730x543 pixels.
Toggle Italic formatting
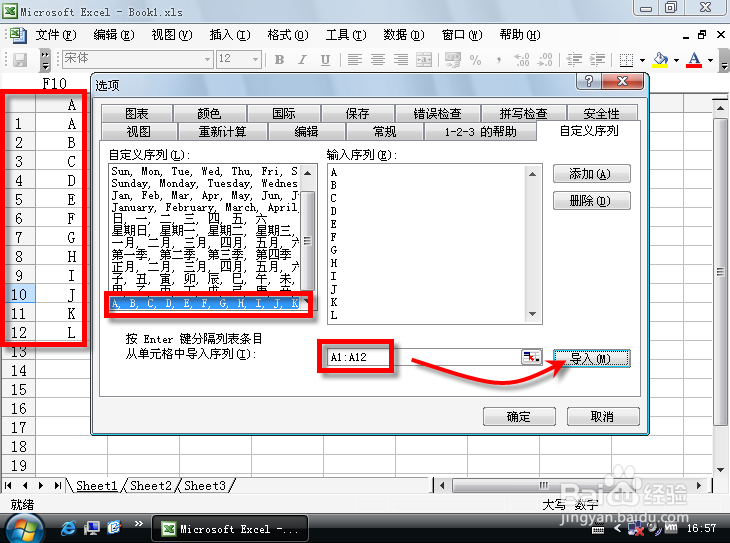[x=303, y=60]
